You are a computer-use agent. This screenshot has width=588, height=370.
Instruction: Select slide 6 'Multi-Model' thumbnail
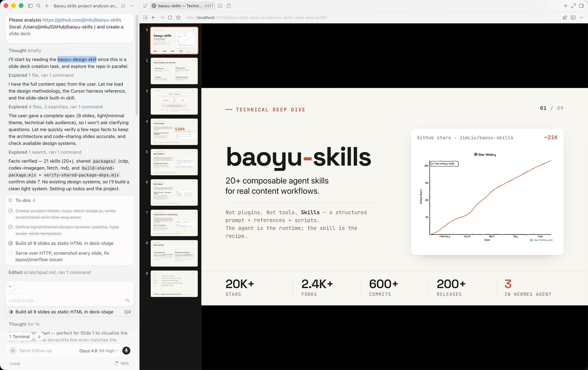(x=174, y=193)
